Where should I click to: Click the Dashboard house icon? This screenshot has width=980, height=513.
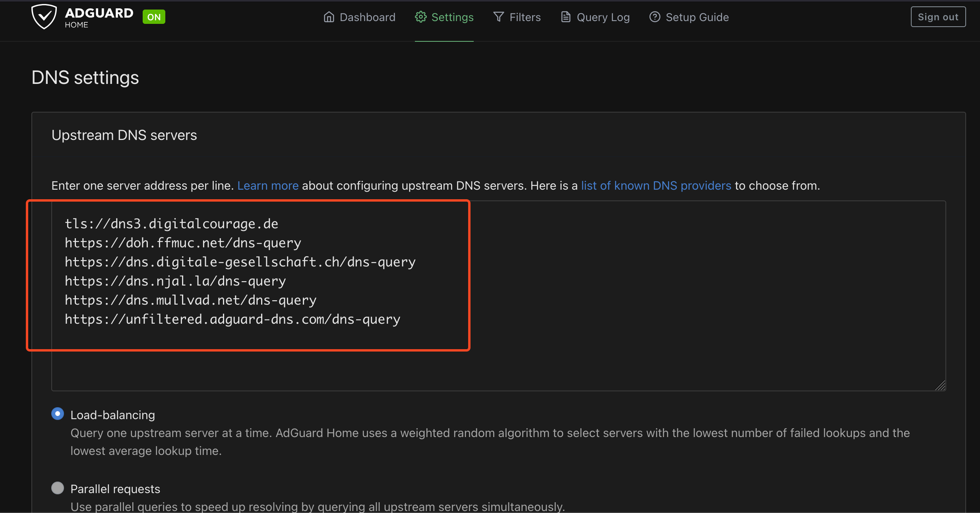tap(329, 17)
